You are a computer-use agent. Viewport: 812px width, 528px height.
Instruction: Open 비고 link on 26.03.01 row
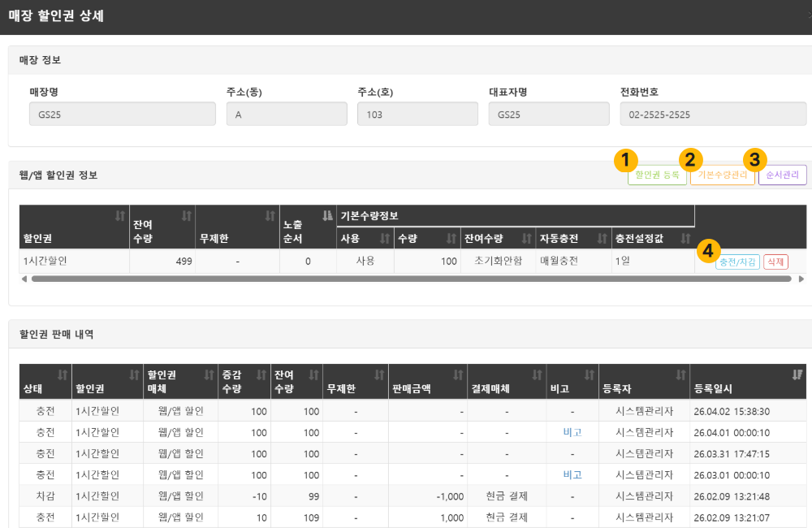point(572,474)
